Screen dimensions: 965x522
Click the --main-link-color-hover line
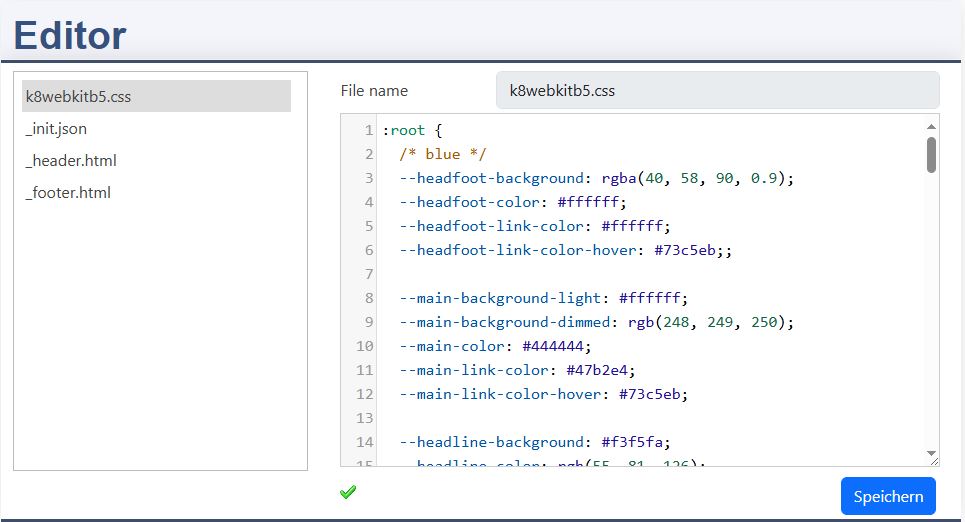543,394
